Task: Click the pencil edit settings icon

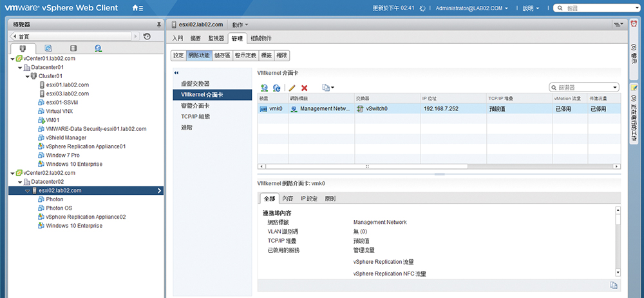Action: click(292, 87)
